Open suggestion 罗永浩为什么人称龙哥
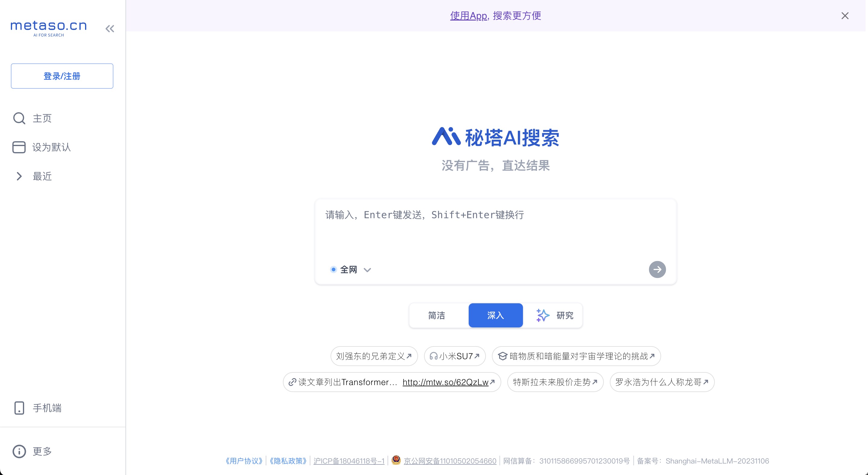 tap(662, 382)
